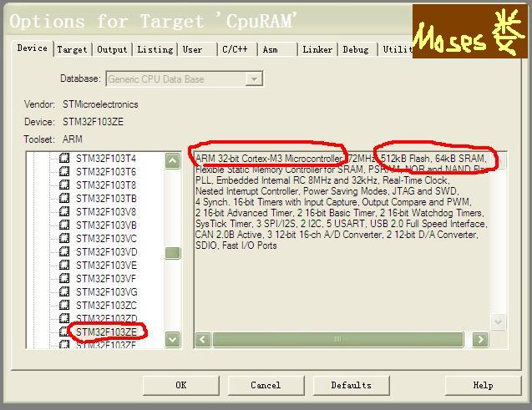
Task: Click Toolset value ARM
Action: pyautogui.click(x=73, y=139)
